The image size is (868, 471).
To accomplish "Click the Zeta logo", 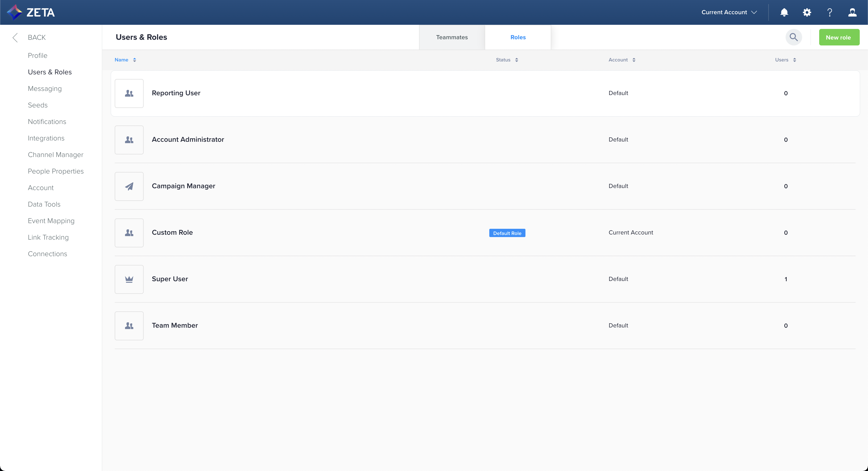I will [31, 12].
